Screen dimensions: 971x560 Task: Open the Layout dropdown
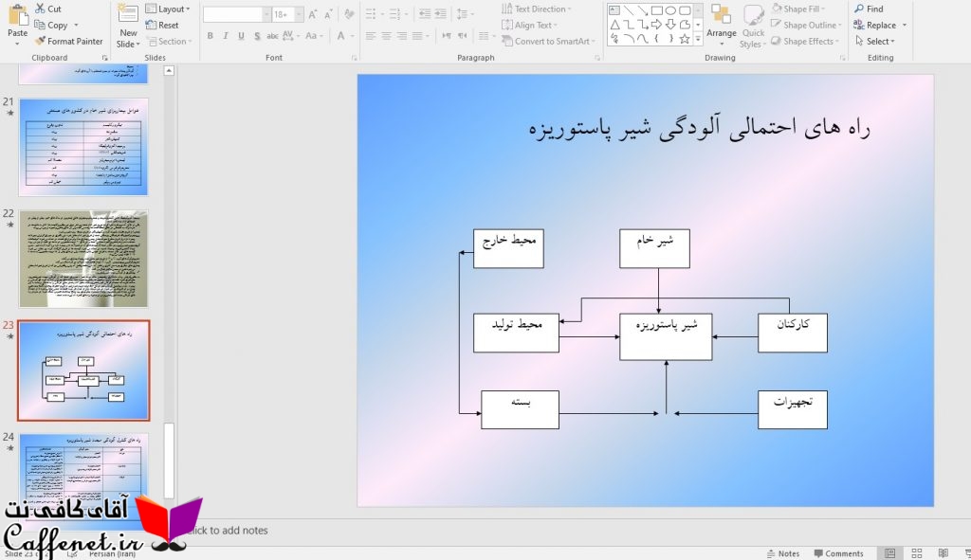pyautogui.click(x=168, y=9)
